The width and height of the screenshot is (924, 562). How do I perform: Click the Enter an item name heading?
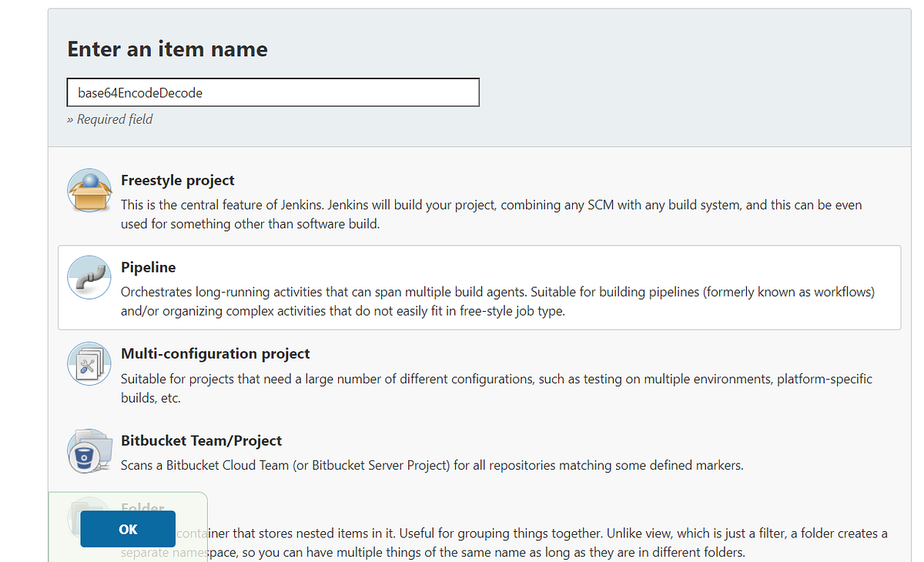pos(166,49)
